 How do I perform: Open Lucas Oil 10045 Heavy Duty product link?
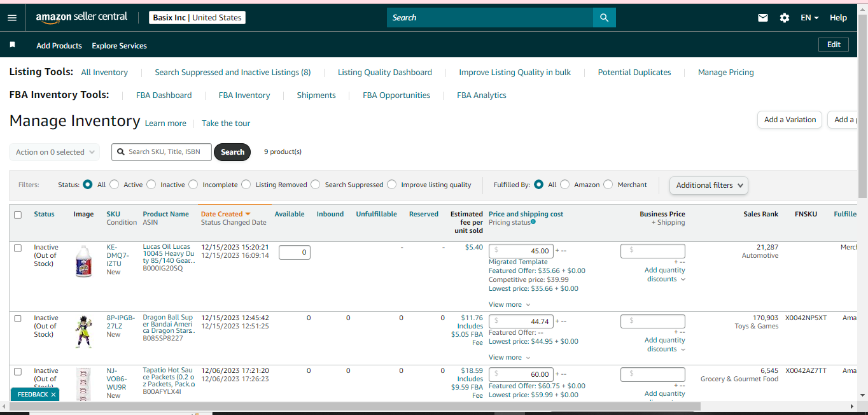click(169, 253)
